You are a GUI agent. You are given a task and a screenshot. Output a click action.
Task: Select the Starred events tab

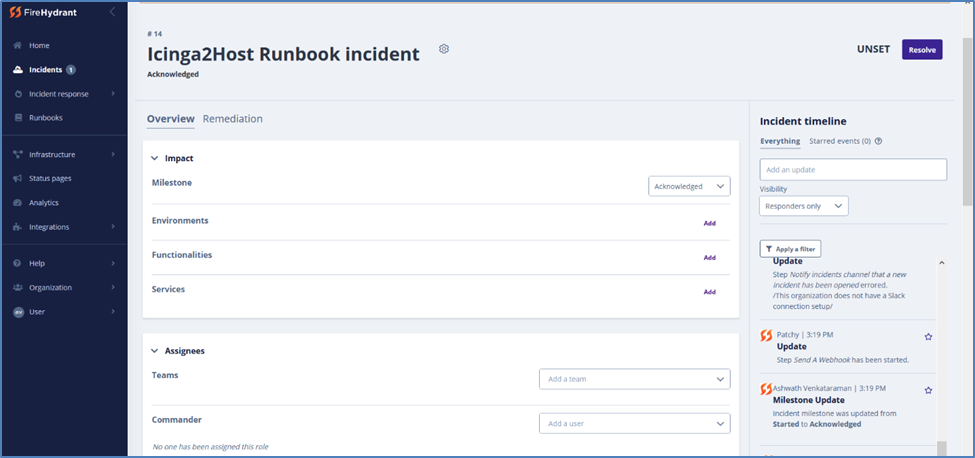[x=839, y=141]
